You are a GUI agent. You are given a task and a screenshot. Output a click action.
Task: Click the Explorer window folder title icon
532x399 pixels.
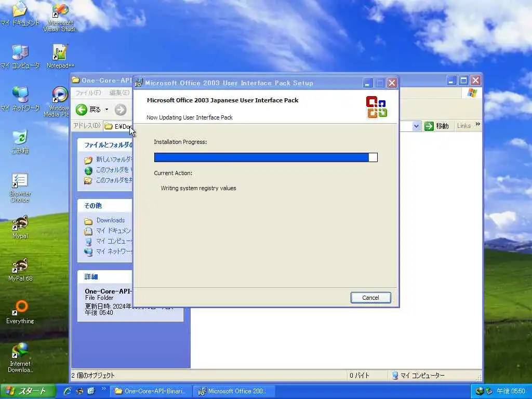point(76,81)
